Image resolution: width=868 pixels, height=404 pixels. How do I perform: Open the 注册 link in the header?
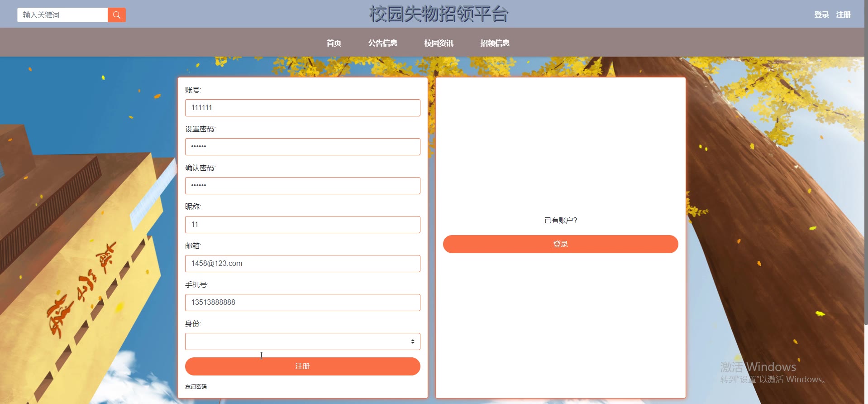click(x=843, y=15)
